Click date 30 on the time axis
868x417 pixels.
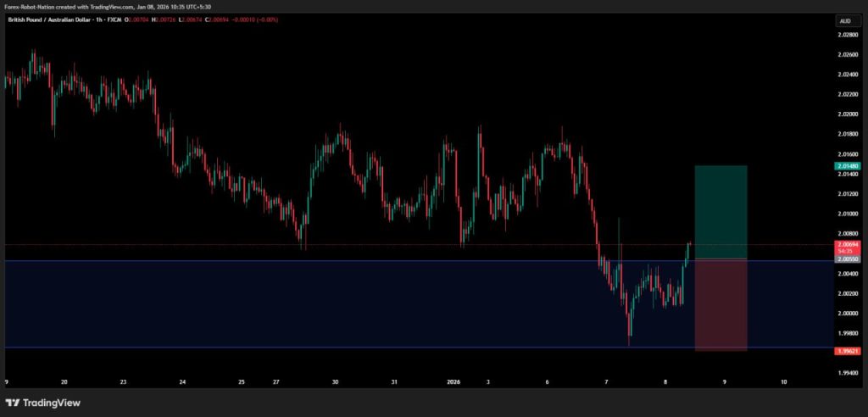(336, 382)
